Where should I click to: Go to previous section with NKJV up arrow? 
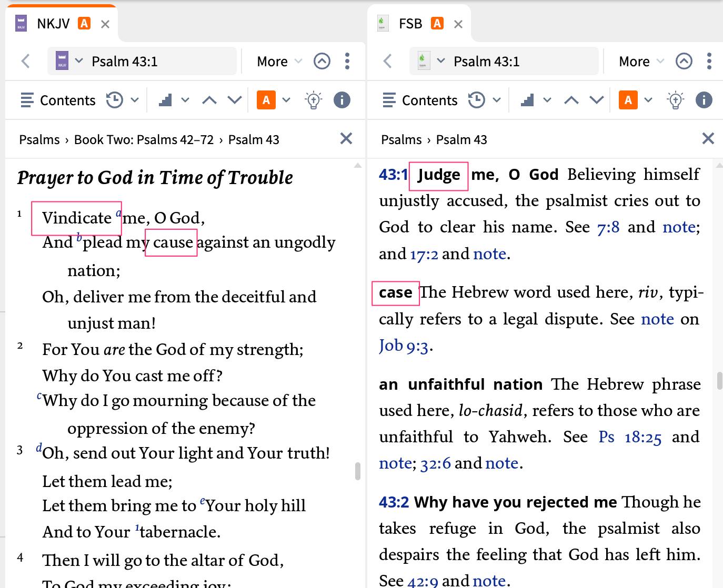tap(209, 100)
